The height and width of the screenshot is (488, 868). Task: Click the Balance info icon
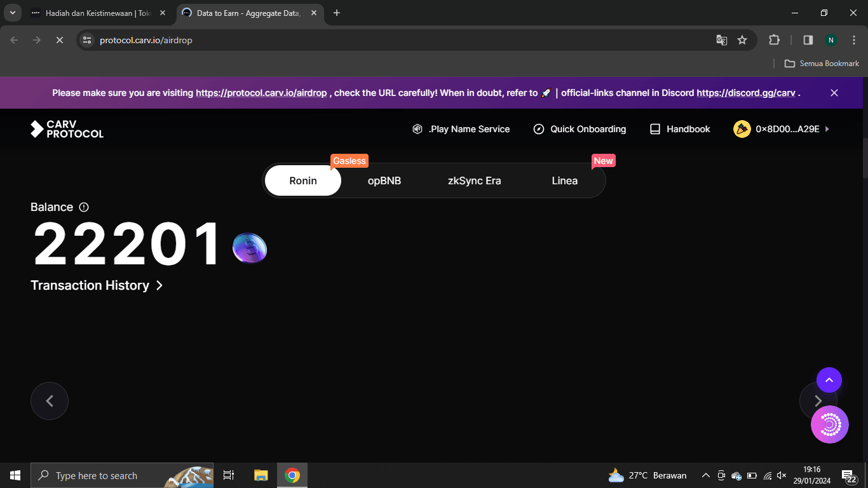(x=84, y=207)
